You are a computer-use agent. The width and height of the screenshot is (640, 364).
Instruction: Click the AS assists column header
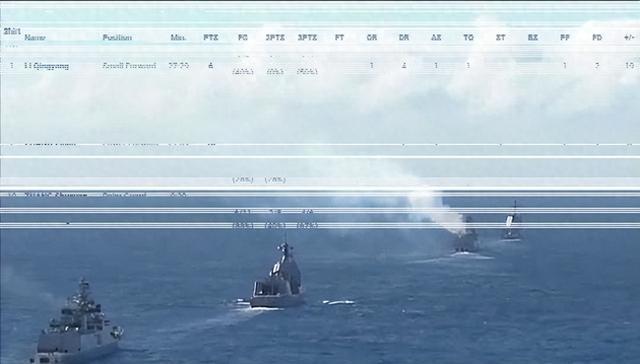pos(436,38)
